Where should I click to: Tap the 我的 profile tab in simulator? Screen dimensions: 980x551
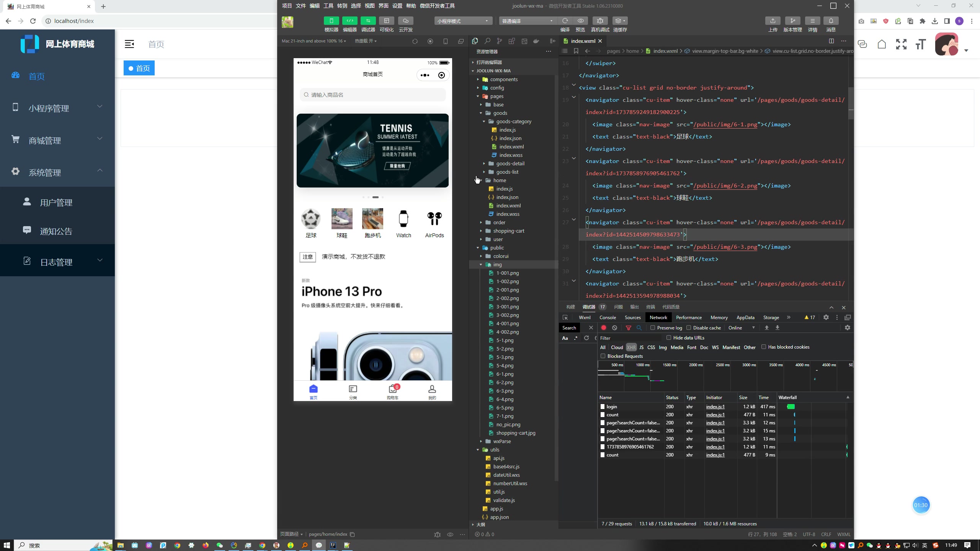432,392
